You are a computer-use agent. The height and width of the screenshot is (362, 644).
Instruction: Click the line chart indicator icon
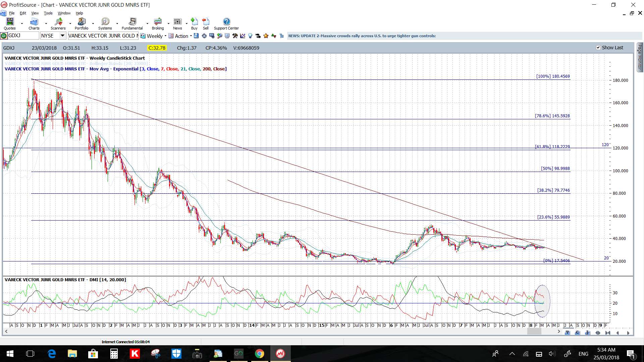point(243,36)
